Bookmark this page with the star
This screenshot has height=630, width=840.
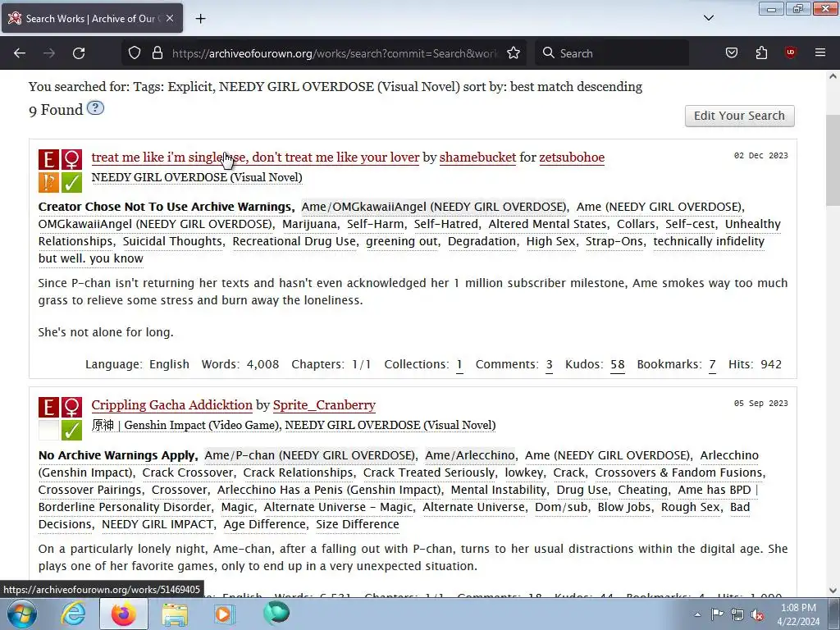click(x=514, y=53)
